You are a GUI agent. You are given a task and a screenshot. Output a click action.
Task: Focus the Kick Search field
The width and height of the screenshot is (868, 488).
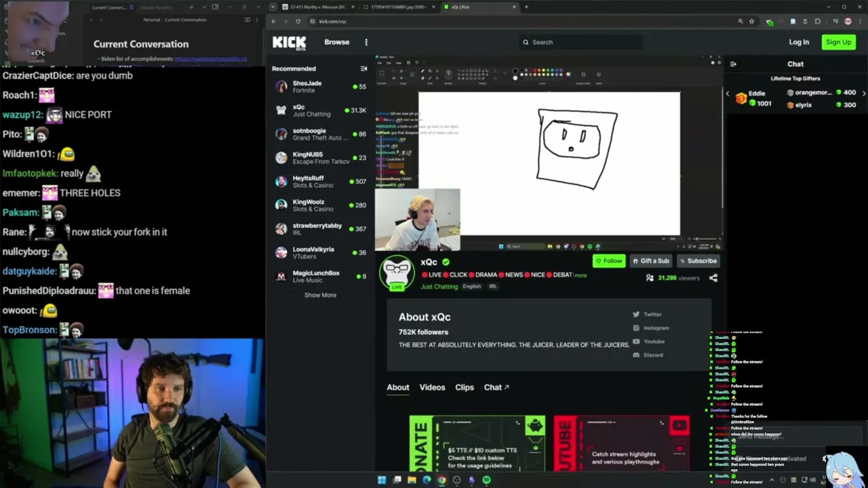582,42
